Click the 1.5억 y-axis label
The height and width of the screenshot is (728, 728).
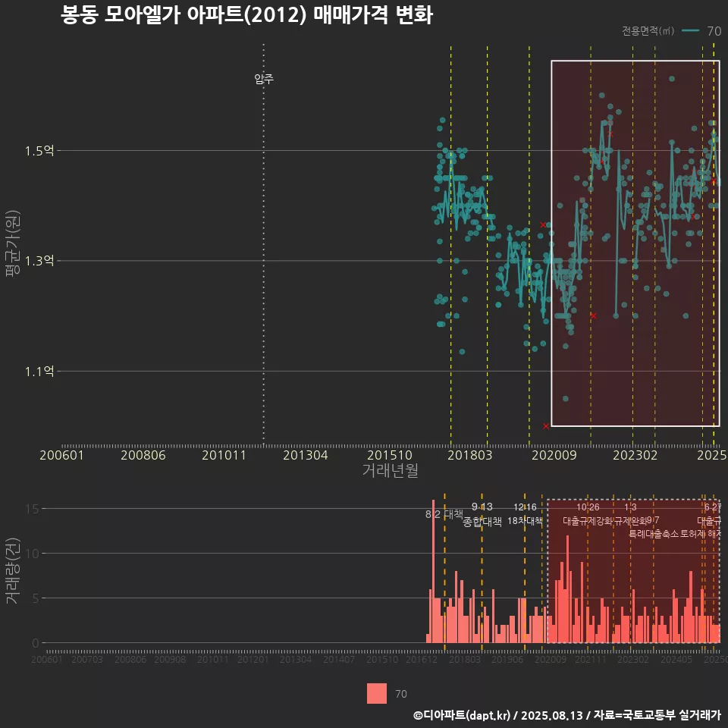point(39,150)
